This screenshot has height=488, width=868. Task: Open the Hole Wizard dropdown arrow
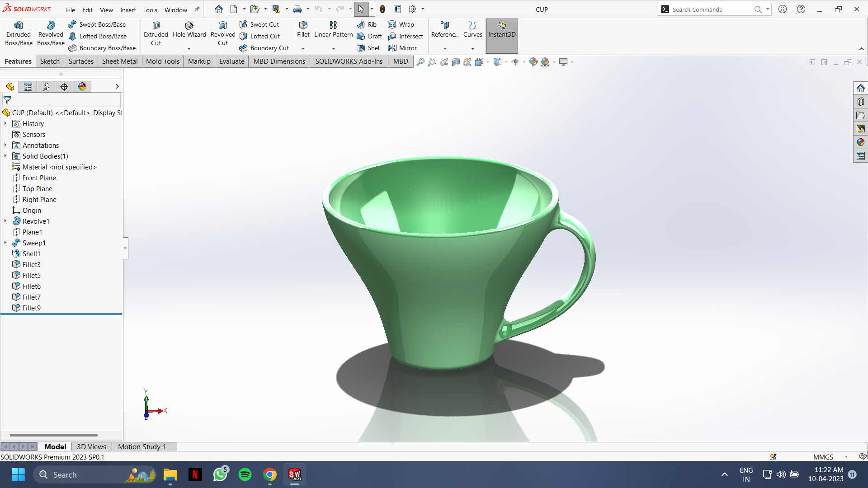[189, 49]
